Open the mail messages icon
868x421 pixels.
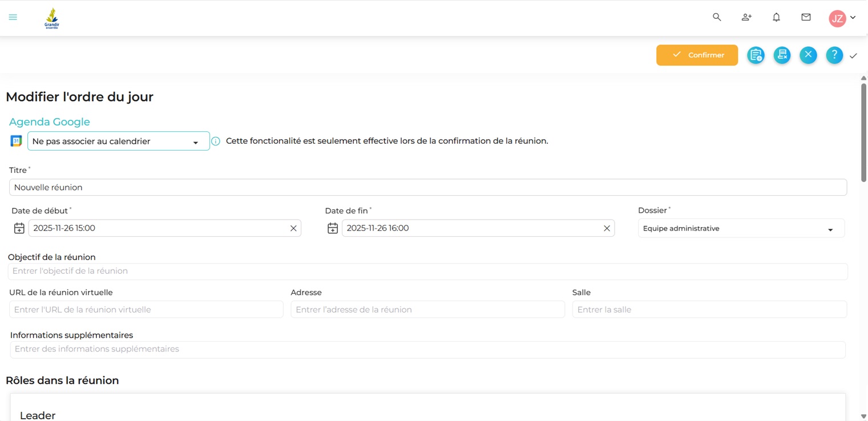pyautogui.click(x=806, y=18)
